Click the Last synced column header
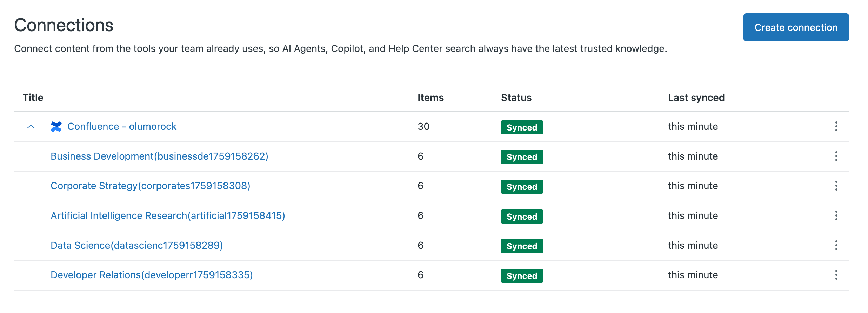This screenshot has width=868, height=313. (x=696, y=98)
